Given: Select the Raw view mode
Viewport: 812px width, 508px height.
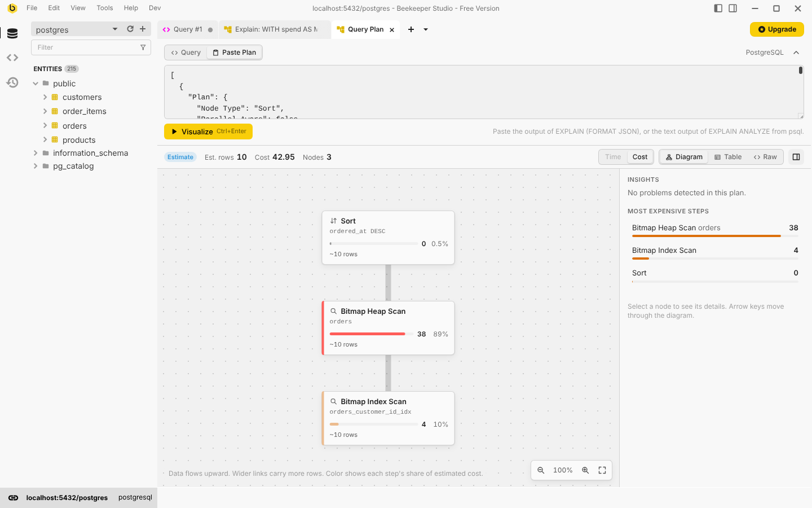Looking at the screenshot, I should (x=765, y=157).
